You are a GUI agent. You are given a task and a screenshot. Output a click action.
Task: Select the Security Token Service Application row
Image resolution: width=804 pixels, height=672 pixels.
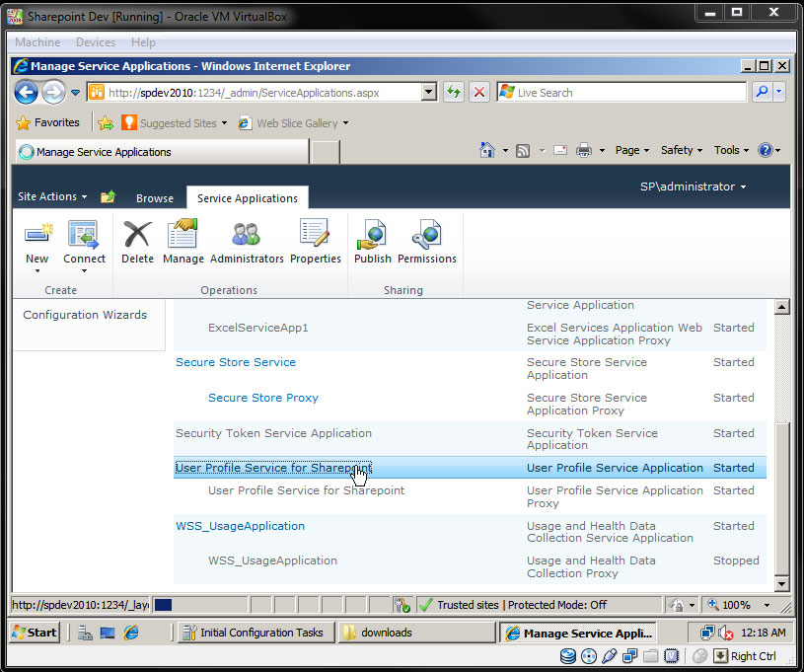click(x=470, y=439)
